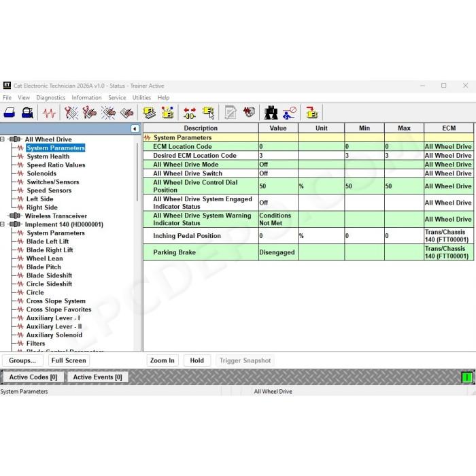
Task: Click the waveform icon beside System Health
Action: click(x=20, y=156)
